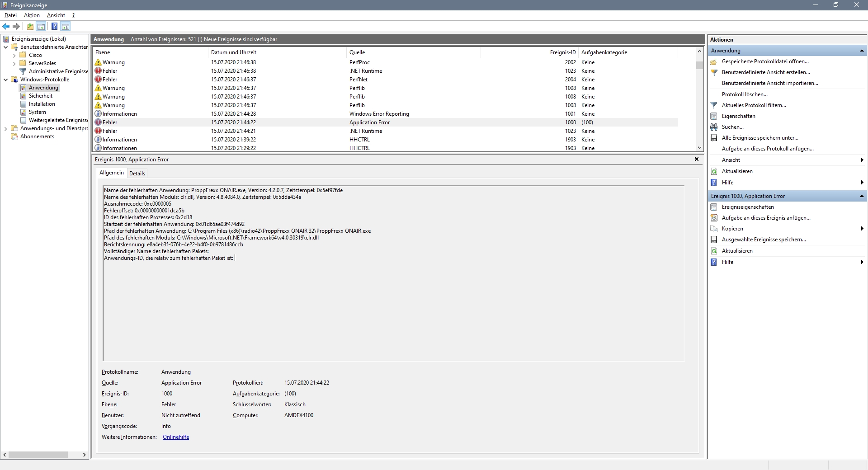
Task: Click the open-folder icon for Gespeicherte Protokolldatei öffnen
Action: click(x=714, y=61)
